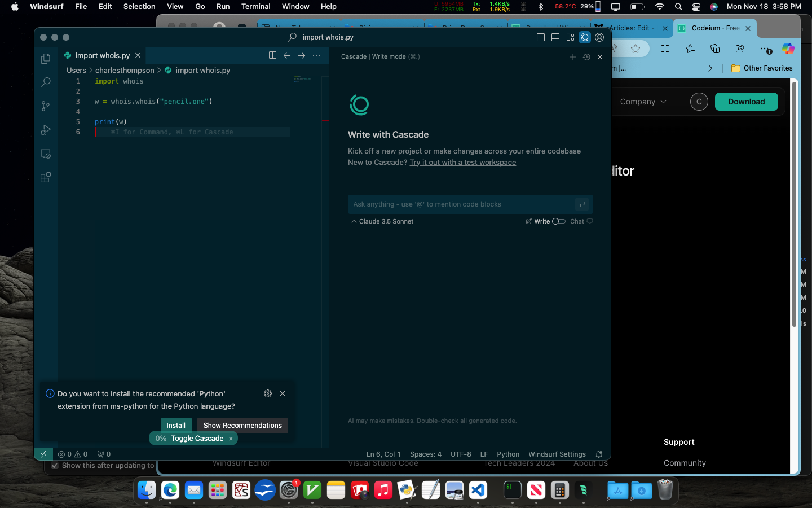Open Cascade conversation history

point(586,57)
